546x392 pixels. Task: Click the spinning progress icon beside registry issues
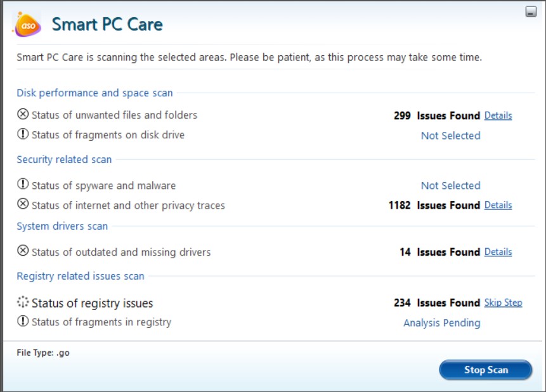[x=23, y=303]
